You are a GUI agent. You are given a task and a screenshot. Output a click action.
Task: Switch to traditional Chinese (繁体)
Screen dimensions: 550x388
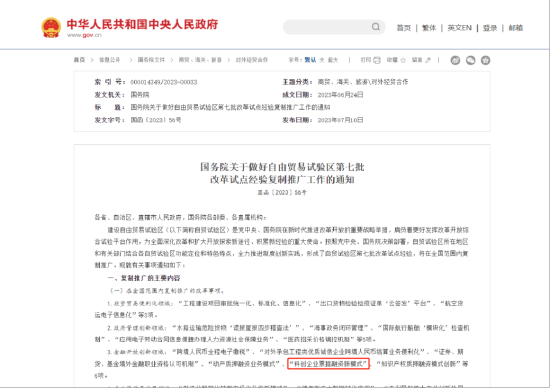[429, 28]
